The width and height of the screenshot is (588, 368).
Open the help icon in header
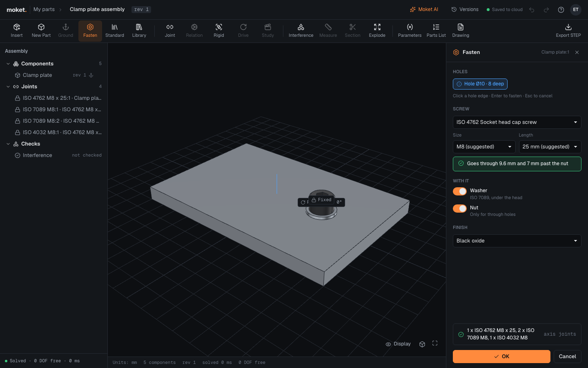pos(561,10)
